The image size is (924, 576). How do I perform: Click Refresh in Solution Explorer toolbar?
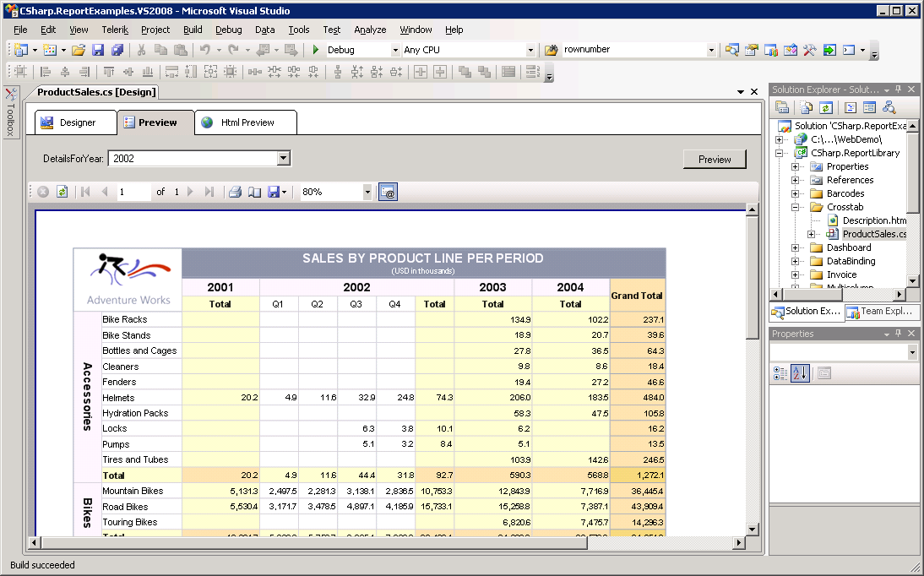[x=825, y=107]
